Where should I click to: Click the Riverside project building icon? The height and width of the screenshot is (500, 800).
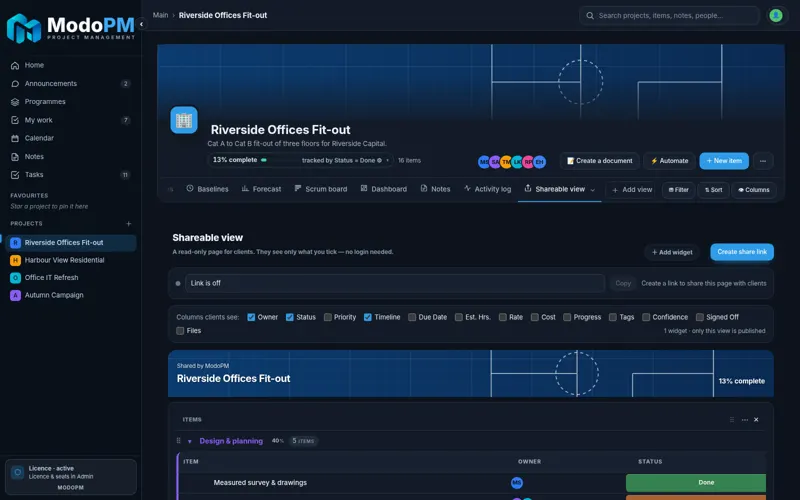(184, 120)
